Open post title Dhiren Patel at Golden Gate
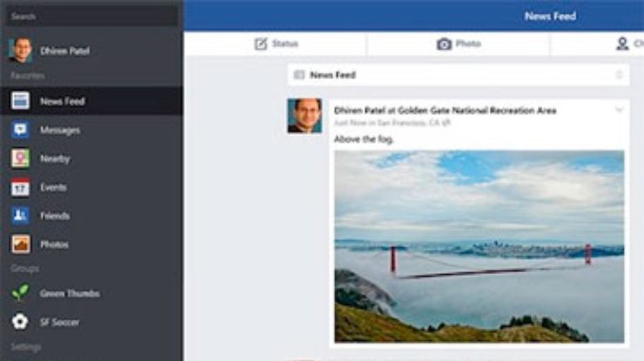The height and width of the screenshot is (361, 644). click(446, 110)
